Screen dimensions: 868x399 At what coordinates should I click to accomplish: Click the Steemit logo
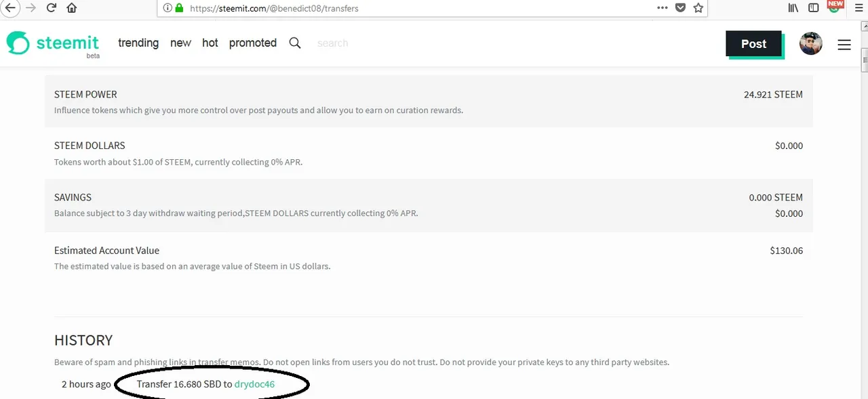53,44
